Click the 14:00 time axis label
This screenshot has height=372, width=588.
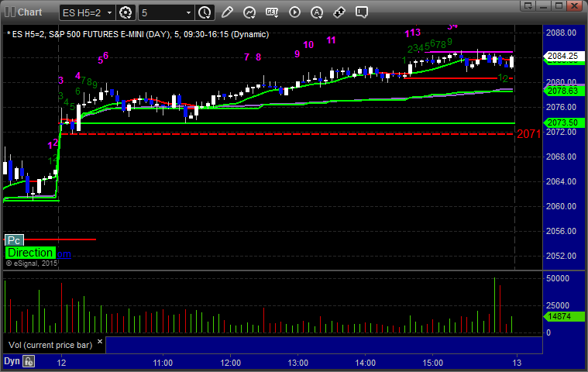tap(365, 363)
